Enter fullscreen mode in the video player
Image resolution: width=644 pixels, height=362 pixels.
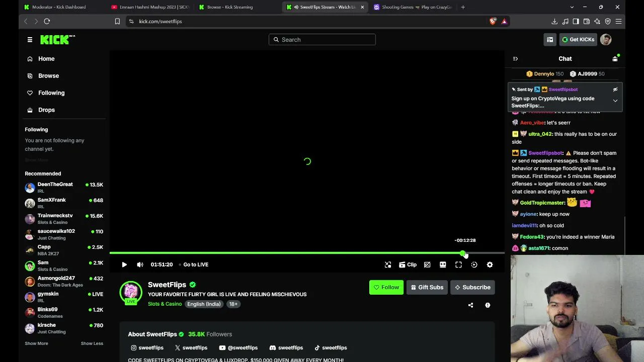pyautogui.click(x=458, y=264)
